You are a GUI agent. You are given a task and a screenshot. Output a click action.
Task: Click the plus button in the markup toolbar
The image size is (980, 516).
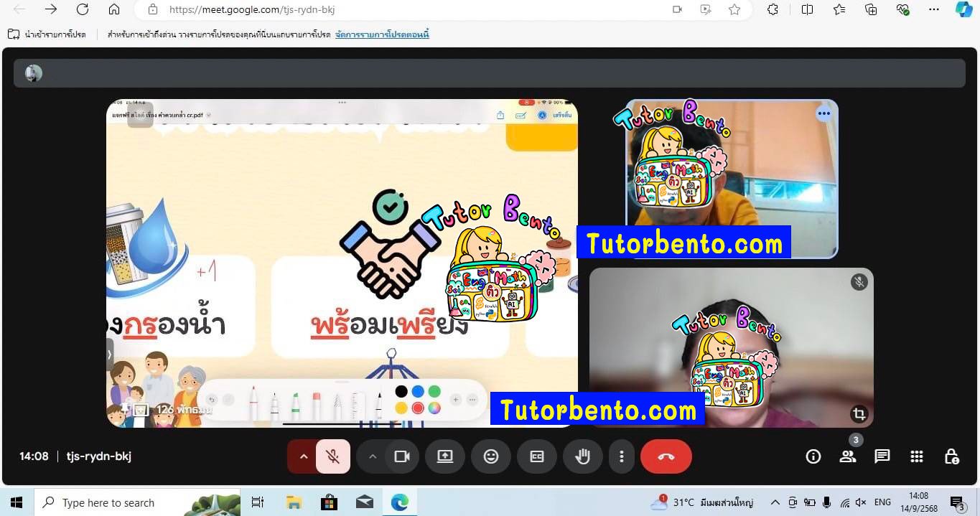(x=455, y=400)
